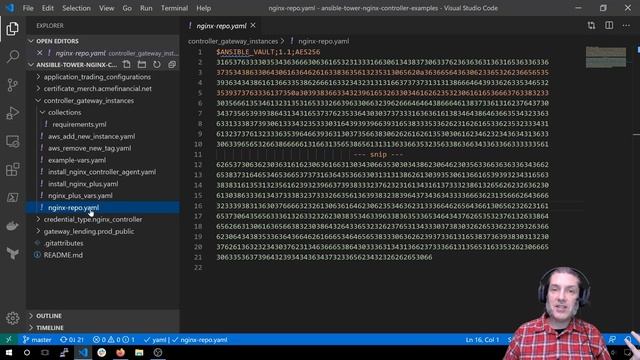Screen dimensions: 640x360
Task: Click Windows Start button
Action: 9,353
